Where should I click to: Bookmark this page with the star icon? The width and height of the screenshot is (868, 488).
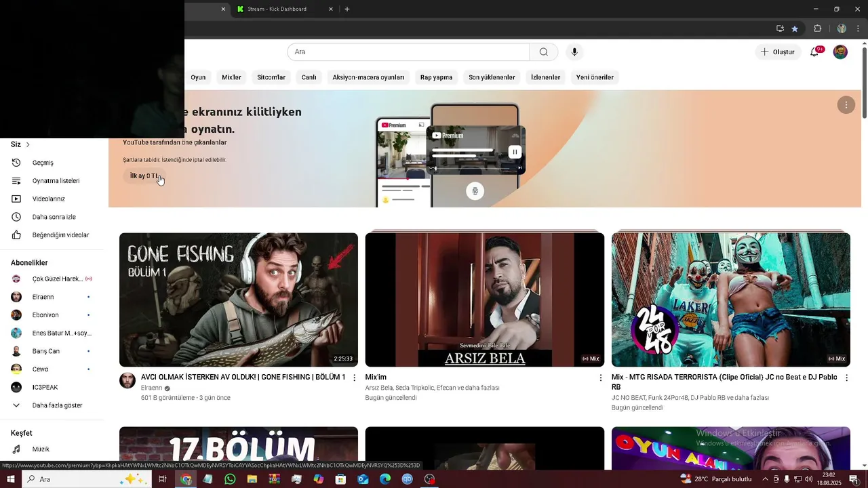click(x=795, y=28)
